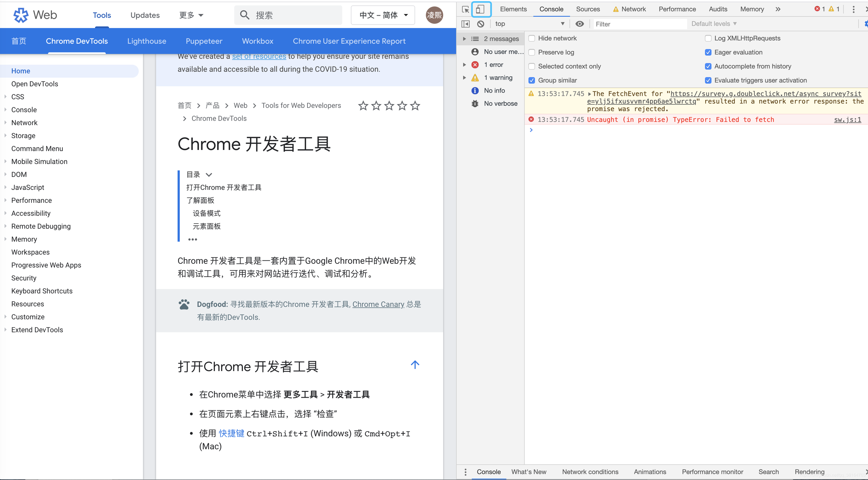Viewport: 868px width, 480px height.
Task: Select the No verbose bug icon
Action: tap(475, 104)
